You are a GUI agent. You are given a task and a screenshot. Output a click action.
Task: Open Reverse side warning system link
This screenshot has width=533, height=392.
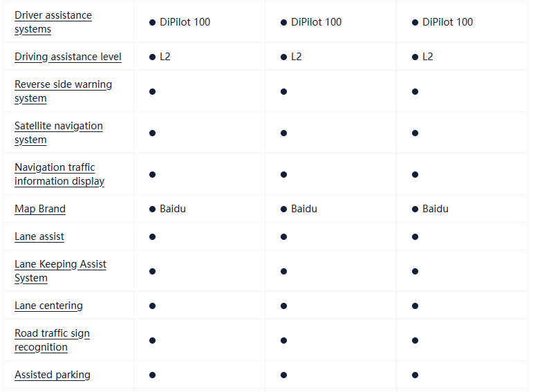[x=63, y=91]
